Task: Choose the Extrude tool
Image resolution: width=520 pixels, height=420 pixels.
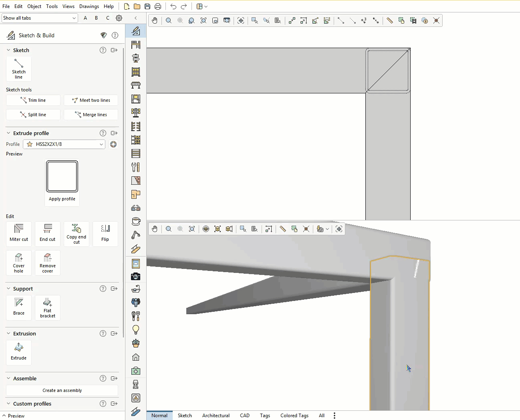Action: click(x=19, y=353)
